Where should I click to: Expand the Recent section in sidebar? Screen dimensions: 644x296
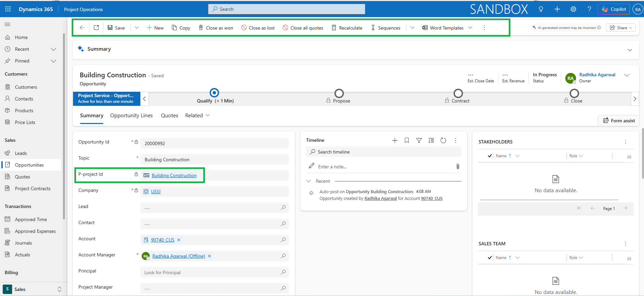pos(53,49)
